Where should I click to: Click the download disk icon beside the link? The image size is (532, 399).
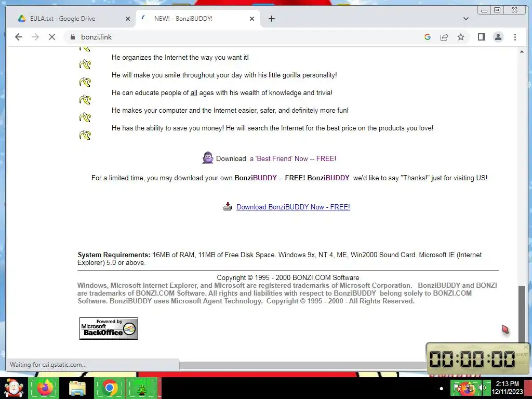point(228,206)
